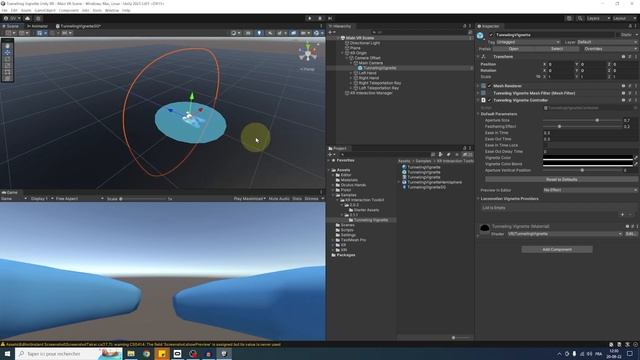Screen dimensions: 640x360
Task: Click the Play button in Unity toolbar
Action: 309,18
